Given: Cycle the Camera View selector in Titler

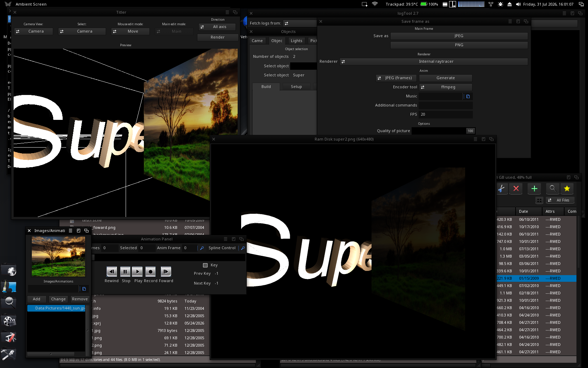Looking at the screenshot, I should [34, 31].
